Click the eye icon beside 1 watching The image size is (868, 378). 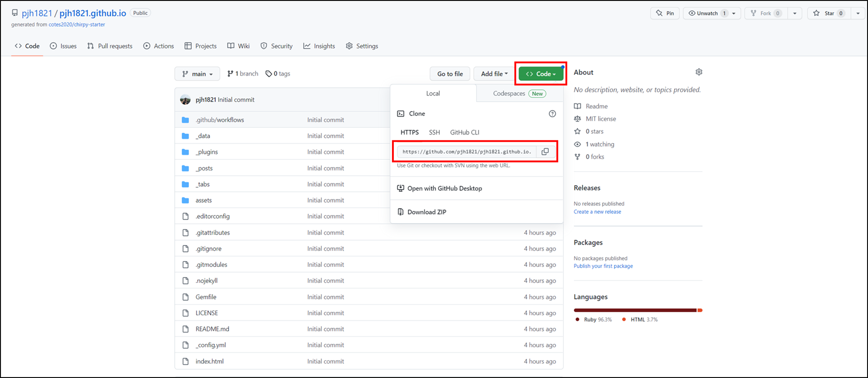click(577, 144)
